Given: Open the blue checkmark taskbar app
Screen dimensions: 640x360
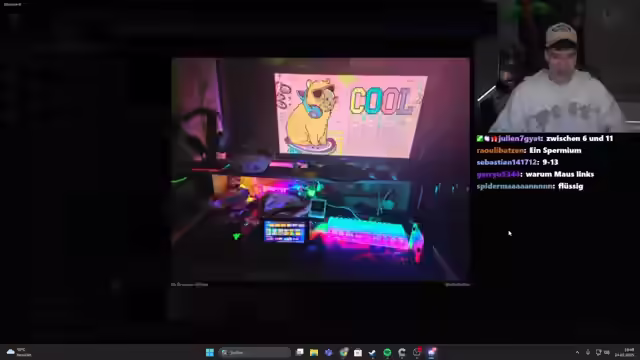Looking at the screenshot, I should (372, 352).
